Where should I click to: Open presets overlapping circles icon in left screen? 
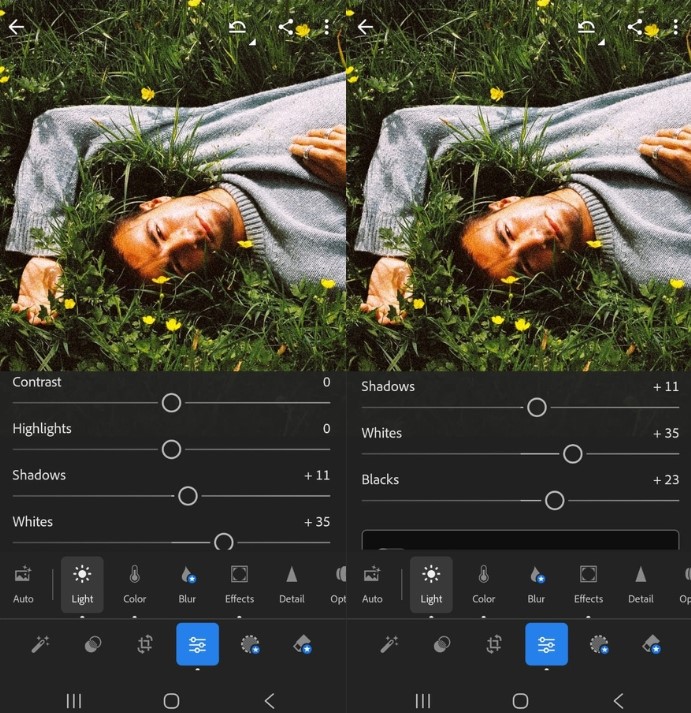(93, 644)
